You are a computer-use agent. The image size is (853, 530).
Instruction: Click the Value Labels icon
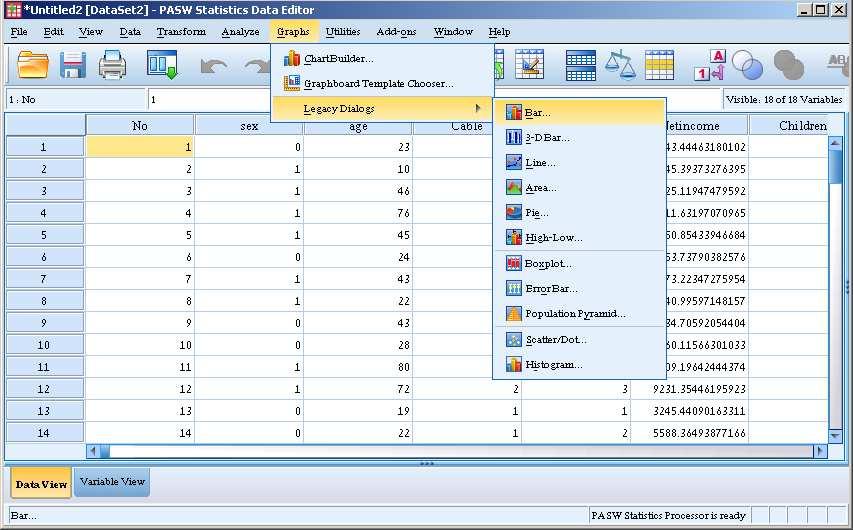coord(710,65)
